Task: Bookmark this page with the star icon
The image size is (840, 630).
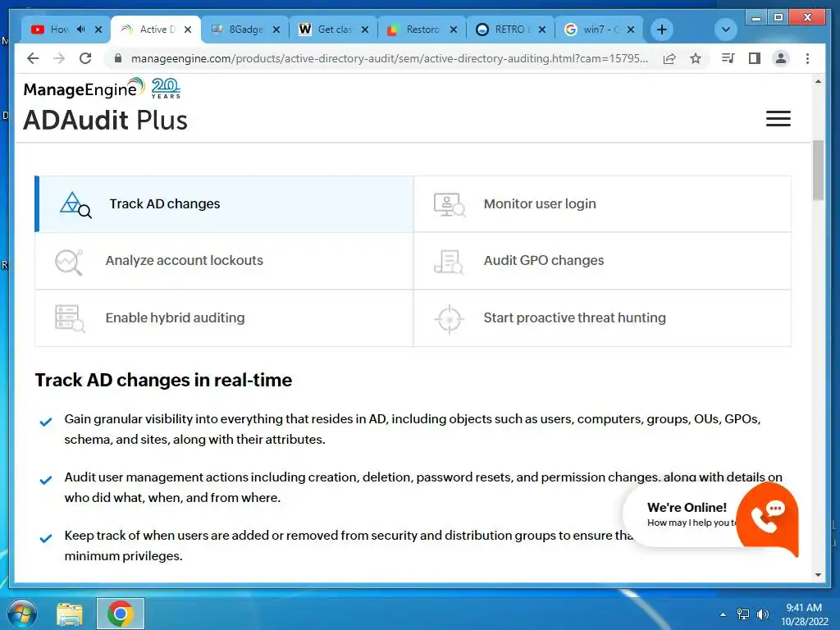Action: click(x=696, y=58)
